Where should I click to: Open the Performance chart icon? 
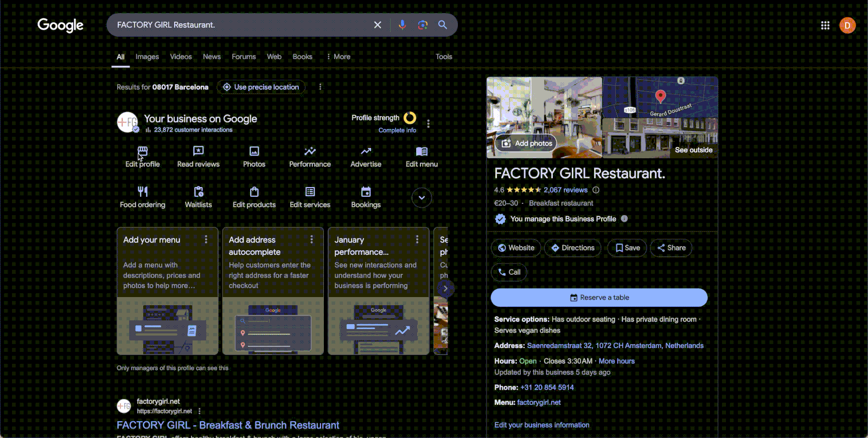coord(310,151)
